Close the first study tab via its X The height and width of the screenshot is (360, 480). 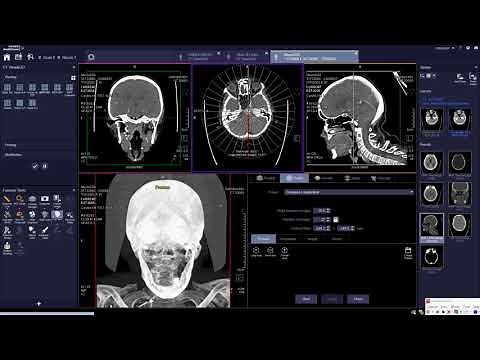(219, 53)
